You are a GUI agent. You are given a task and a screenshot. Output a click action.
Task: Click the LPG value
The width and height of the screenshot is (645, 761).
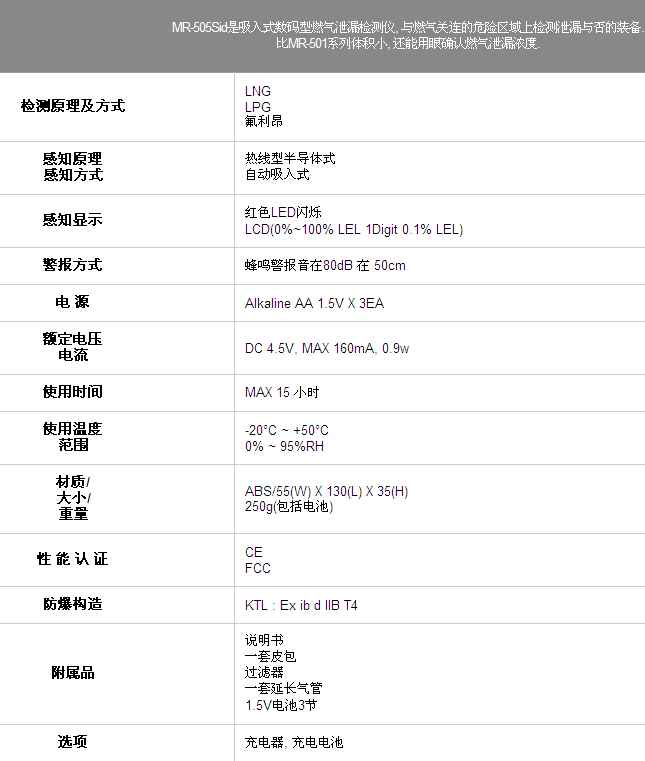click(258, 107)
